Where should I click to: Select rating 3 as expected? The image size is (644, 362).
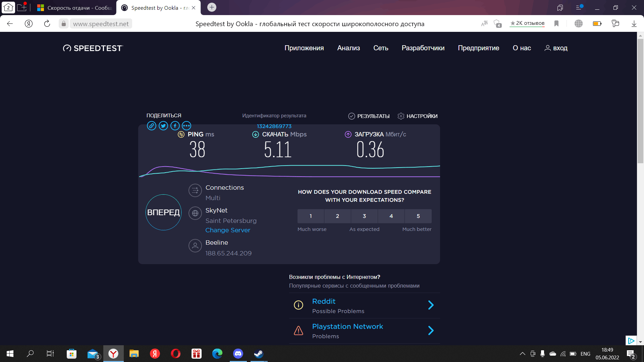coord(364,216)
